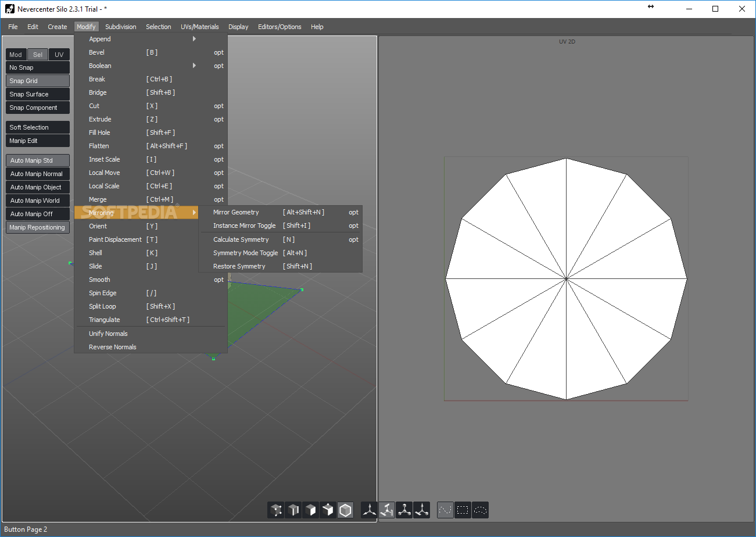The width and height of the screenshot is (756, 537).
Task: Open the File menu
Action: pyautogui.click(x=13, y=27)
